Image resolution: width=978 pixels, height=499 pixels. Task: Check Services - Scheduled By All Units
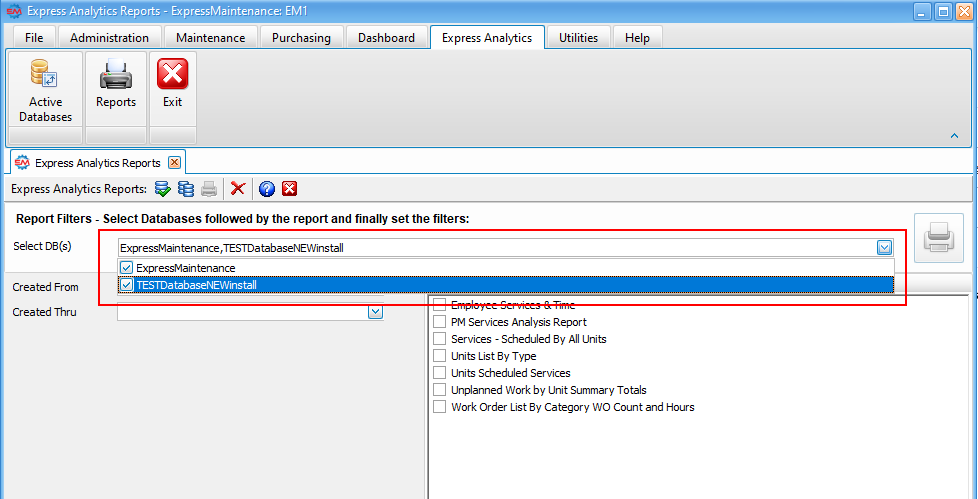[x=440, y=339]
